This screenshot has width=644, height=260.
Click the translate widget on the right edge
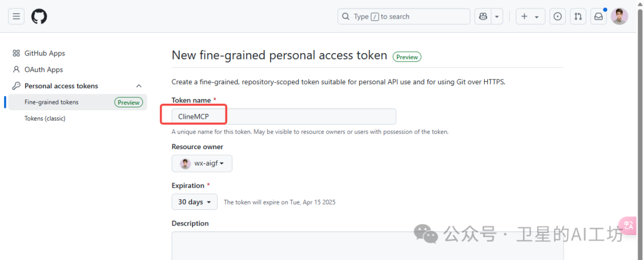[x=628, y=225]
